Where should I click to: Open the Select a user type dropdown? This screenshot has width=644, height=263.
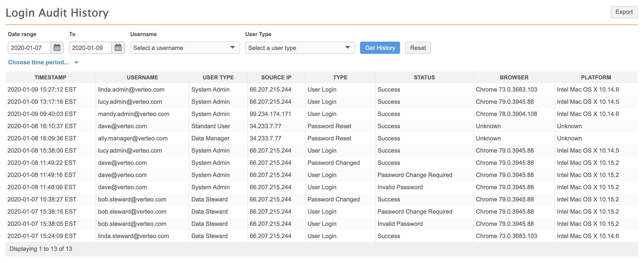coord(299,48)
